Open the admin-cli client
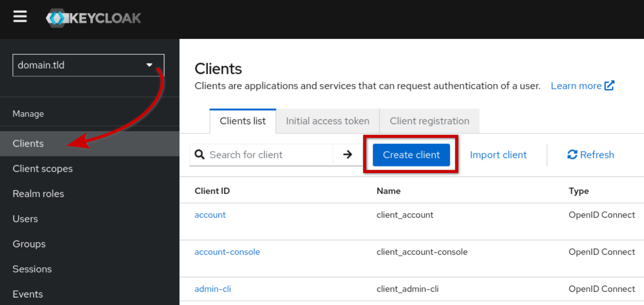Image resolution: width=644 pixels, height=305 pixels. [x=213, y=289]
